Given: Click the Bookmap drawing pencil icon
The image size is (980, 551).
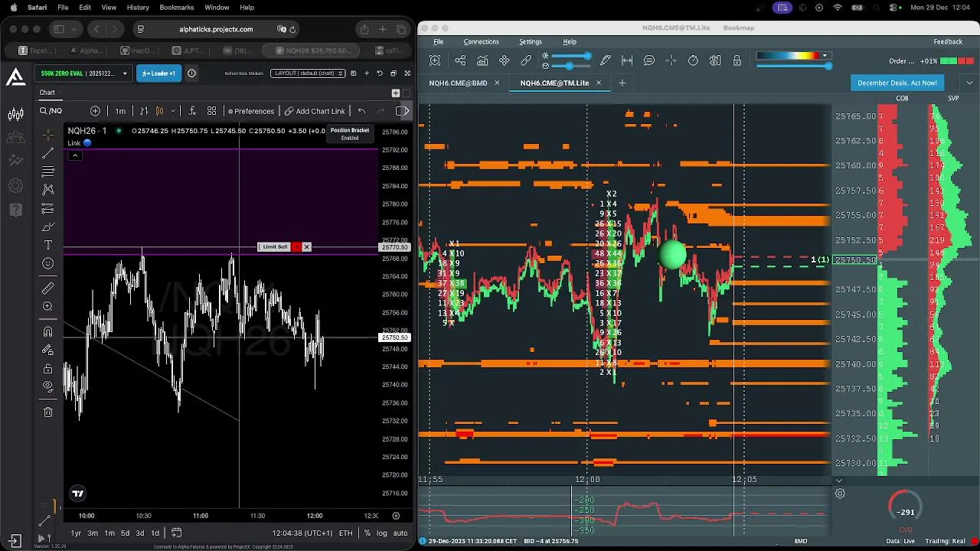Looking at the screenshot, I should (x=606, y=60).
